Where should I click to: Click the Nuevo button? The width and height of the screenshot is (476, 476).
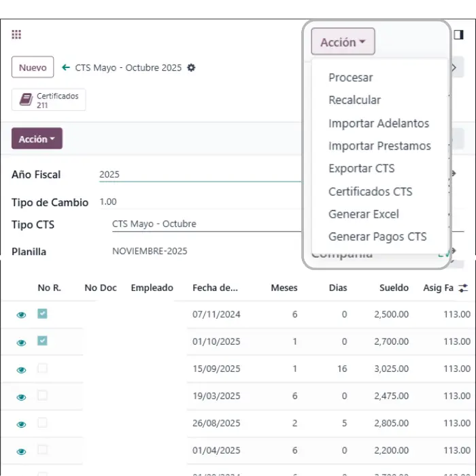(33, 68)
